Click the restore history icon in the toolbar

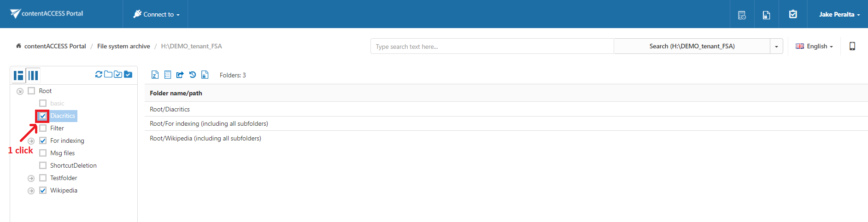(193, 75)
